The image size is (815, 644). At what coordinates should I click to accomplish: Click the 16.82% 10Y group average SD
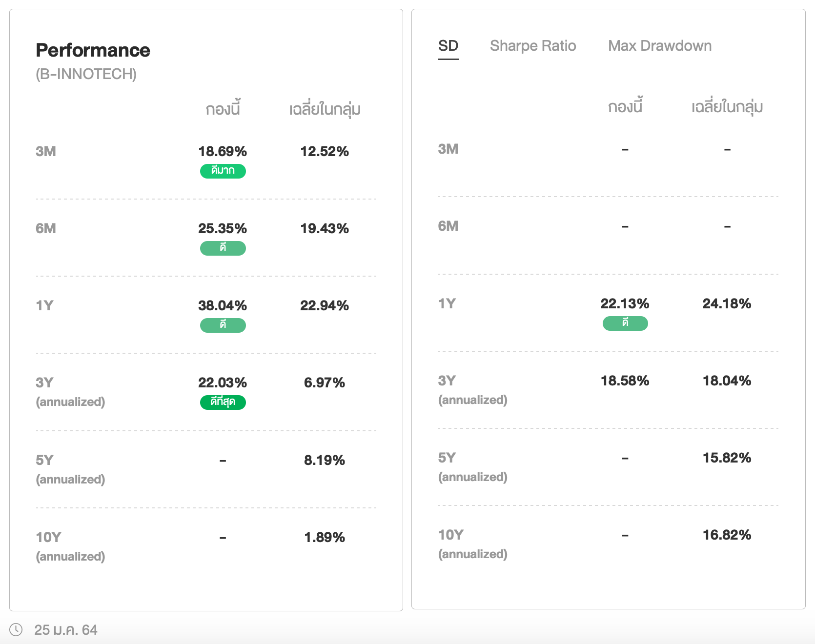726,535
